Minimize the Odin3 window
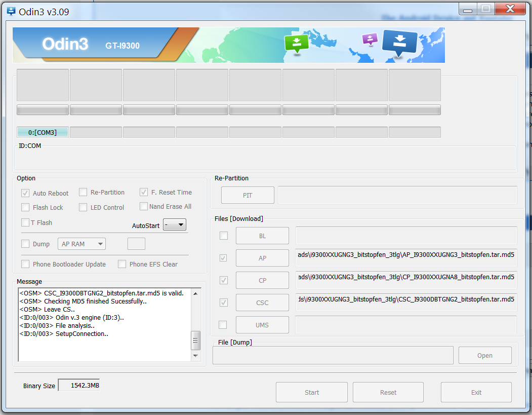 (468, 9)
